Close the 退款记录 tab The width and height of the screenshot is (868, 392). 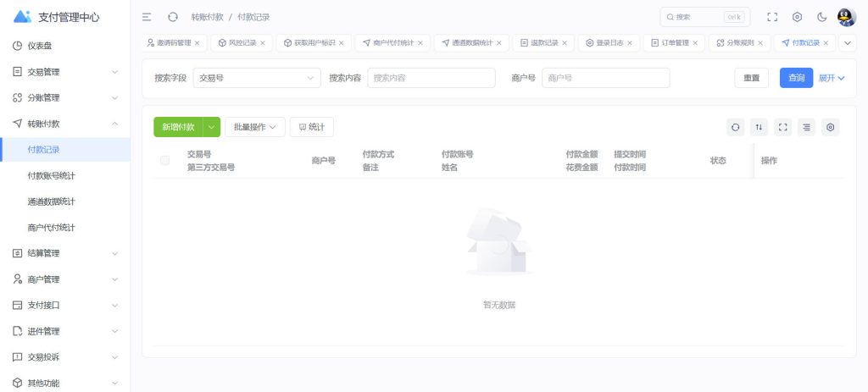coord(564,43)
